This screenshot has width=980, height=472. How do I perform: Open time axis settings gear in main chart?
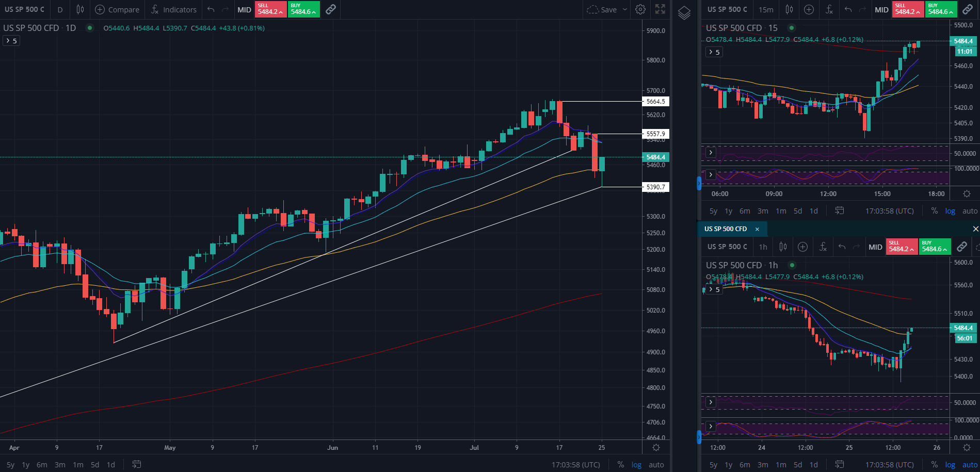pyautogui.click(x=656, y=447)
